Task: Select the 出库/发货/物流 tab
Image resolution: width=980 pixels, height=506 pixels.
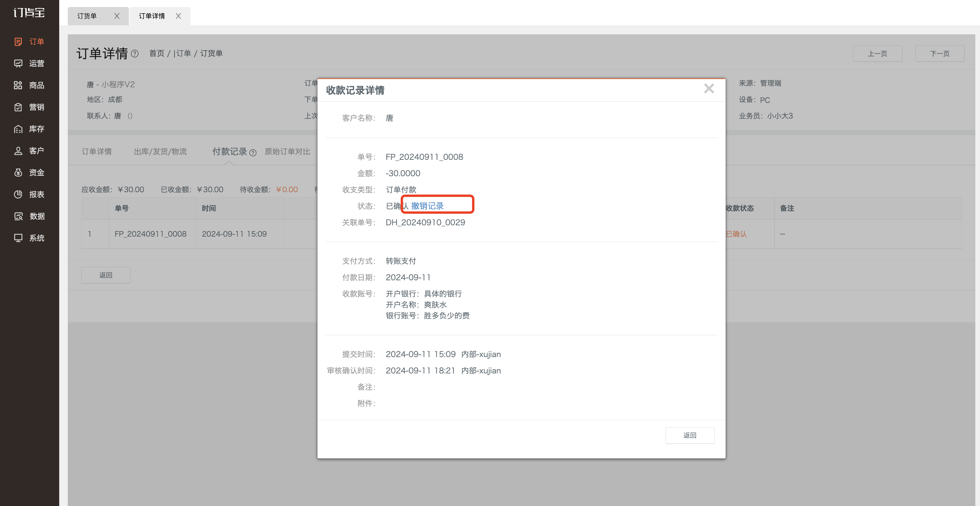Action: click(160, 152)
